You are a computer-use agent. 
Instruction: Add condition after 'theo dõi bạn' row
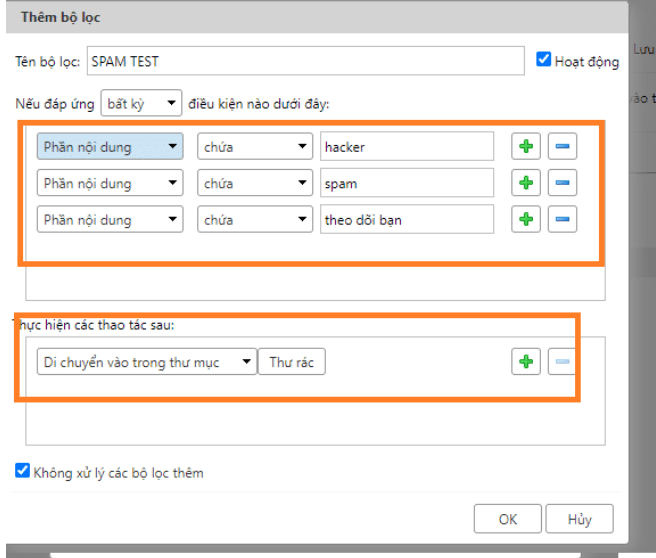click(x=525, y=219)
